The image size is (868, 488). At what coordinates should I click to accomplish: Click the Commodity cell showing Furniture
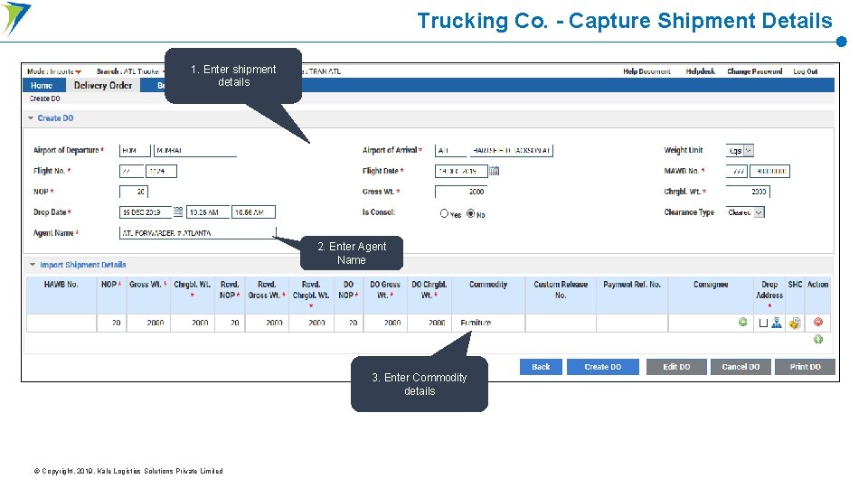pyautogui.click(x=488, y=323)
